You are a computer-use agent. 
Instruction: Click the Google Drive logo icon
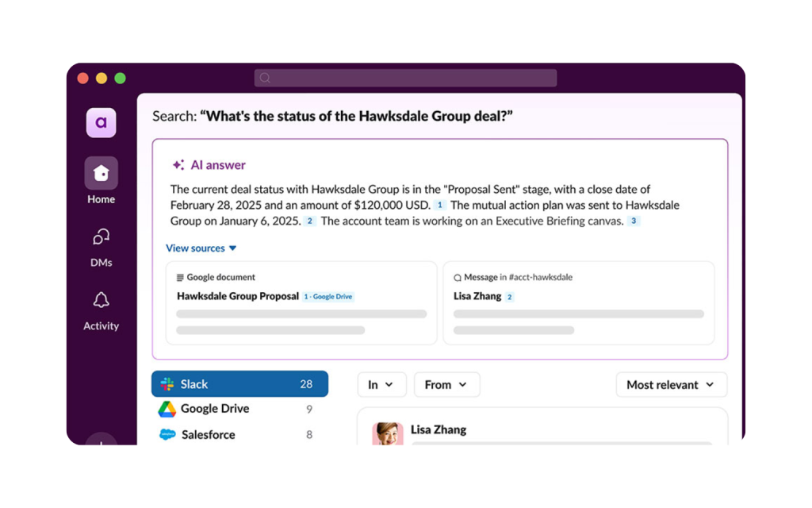pyautogui.click(x=167, y=409)
